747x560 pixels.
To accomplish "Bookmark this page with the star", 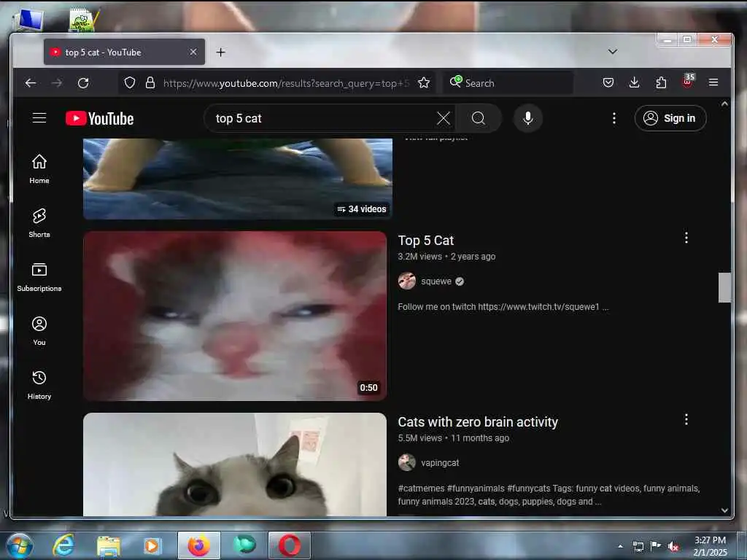I will [x=424, y=83].
